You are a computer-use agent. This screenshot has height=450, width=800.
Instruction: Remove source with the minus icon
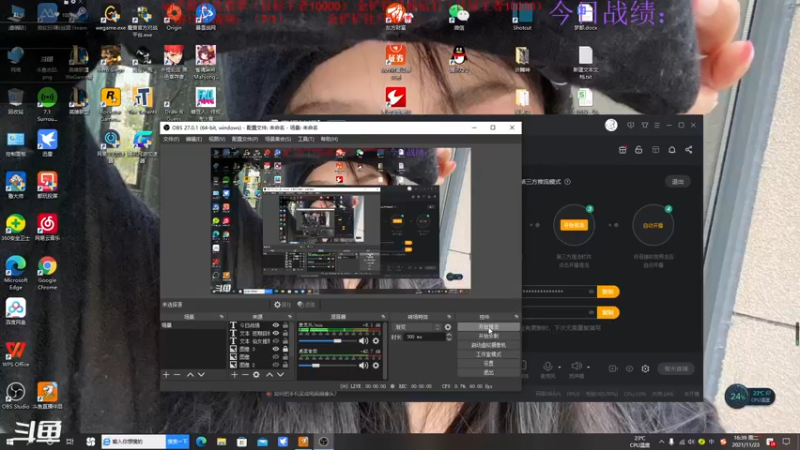(245, 375)
